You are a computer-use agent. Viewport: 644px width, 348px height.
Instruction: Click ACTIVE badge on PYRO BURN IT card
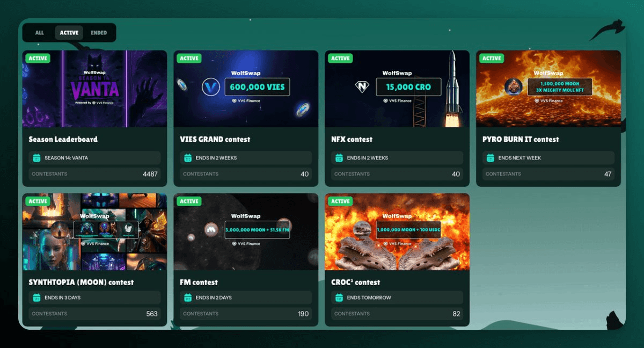[x=492, y=58]
